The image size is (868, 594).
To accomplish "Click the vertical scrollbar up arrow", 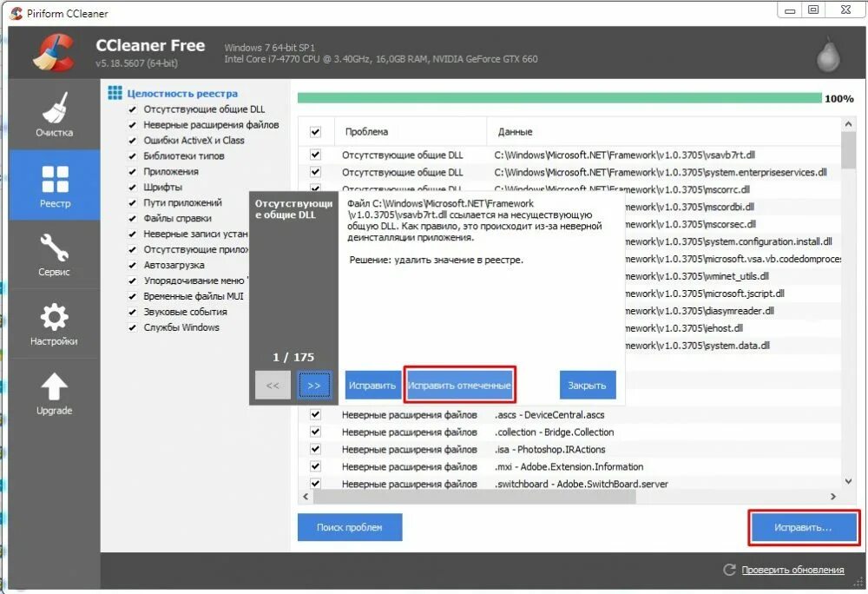I will pyautogui.click(x=848, y=124).
